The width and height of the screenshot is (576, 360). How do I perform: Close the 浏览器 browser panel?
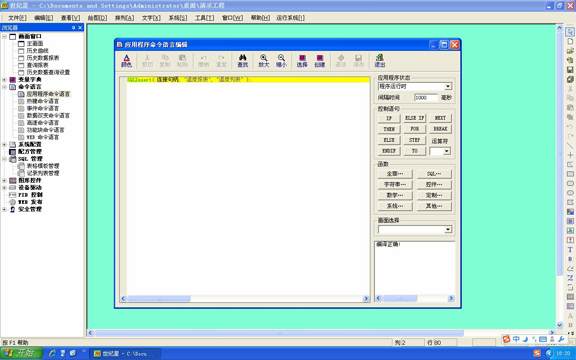click(x=80, y=28)
